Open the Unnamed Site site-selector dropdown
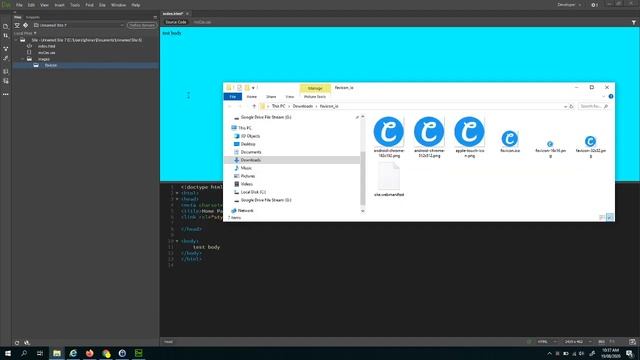The width and height of the screenshot is (640, 360). pos(79,25)
